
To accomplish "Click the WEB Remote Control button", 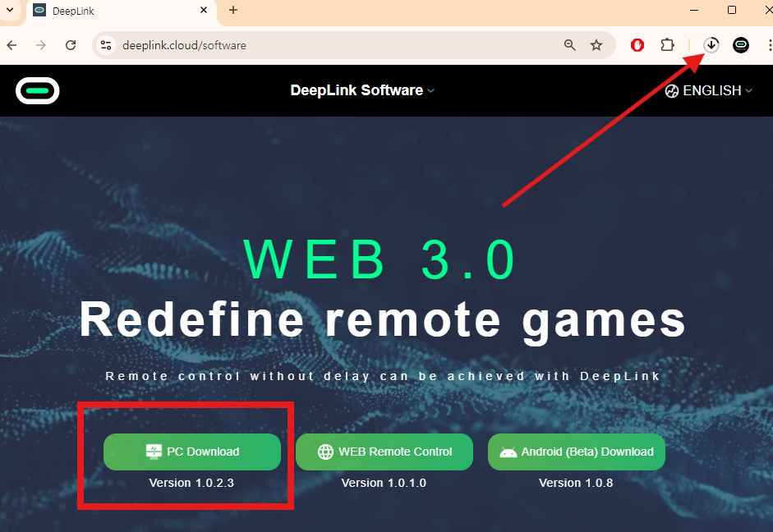I will pos(384,452).
